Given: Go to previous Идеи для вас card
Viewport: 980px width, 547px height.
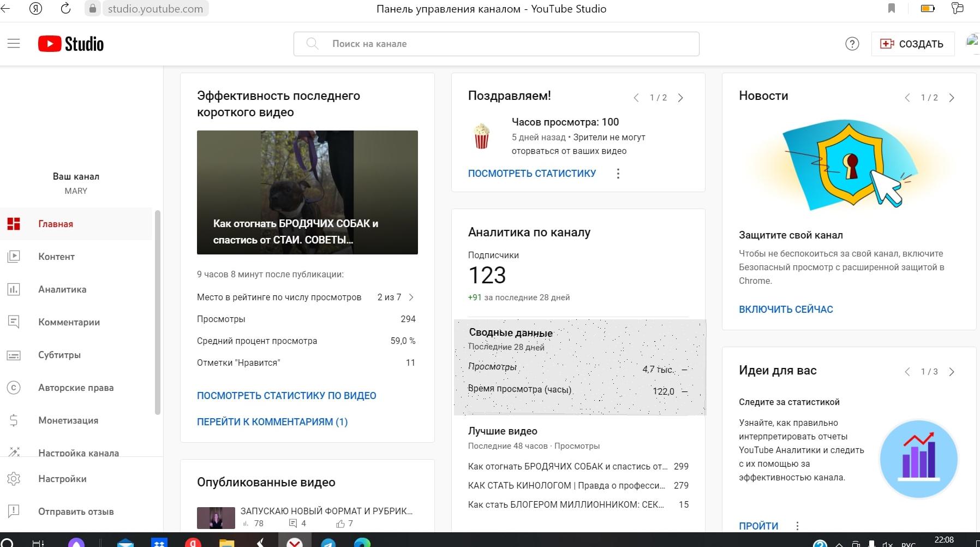Looking at the screenshot, I should [907, 372].
